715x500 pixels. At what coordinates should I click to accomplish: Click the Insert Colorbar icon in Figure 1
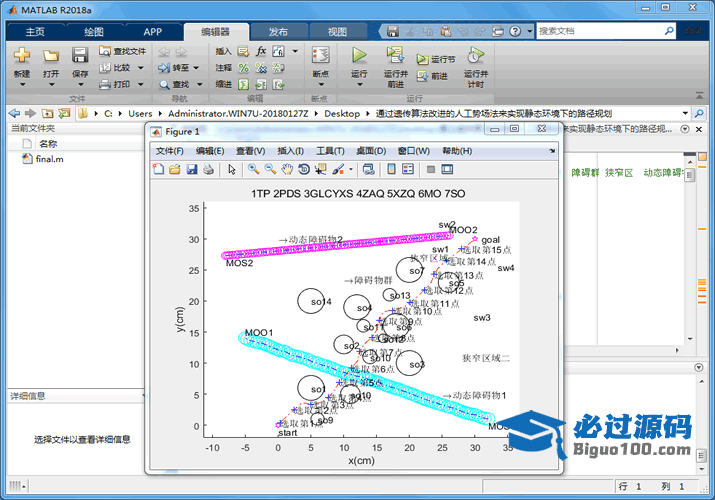click(391, 170)
